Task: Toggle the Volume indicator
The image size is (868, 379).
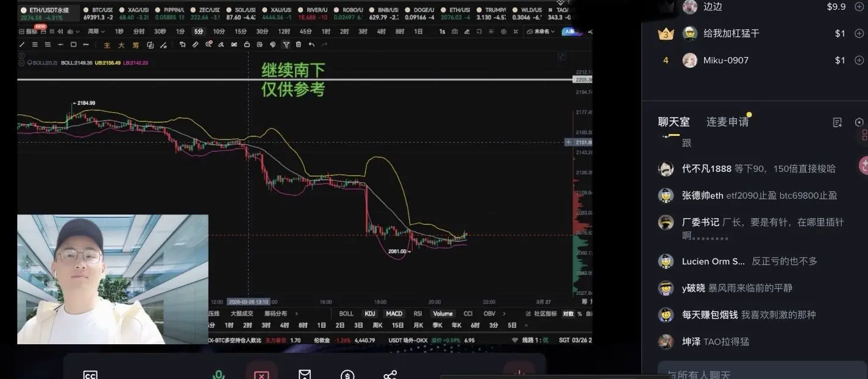Action: (443, 314)
